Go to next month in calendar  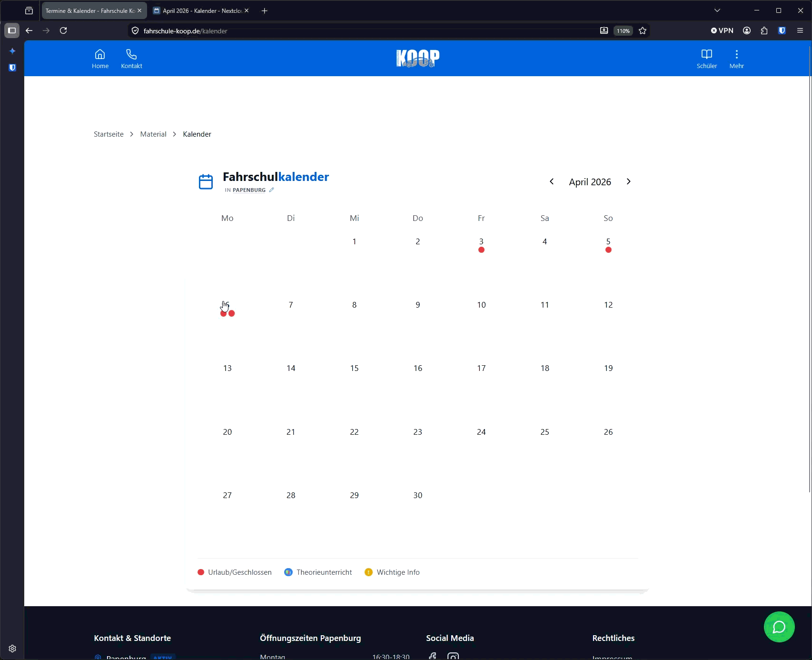coord(628,181)
